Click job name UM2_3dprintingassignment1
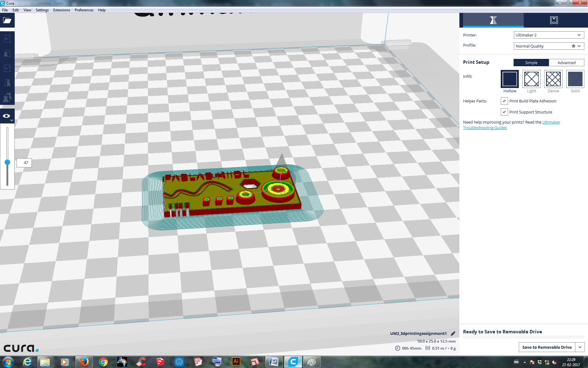 click(418, 333)
